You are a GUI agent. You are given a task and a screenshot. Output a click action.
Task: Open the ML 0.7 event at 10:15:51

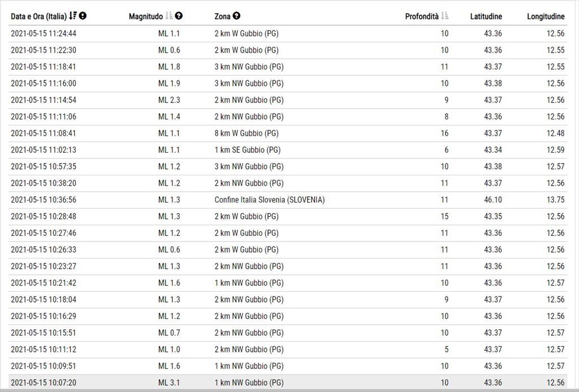[x=288, y=333]
